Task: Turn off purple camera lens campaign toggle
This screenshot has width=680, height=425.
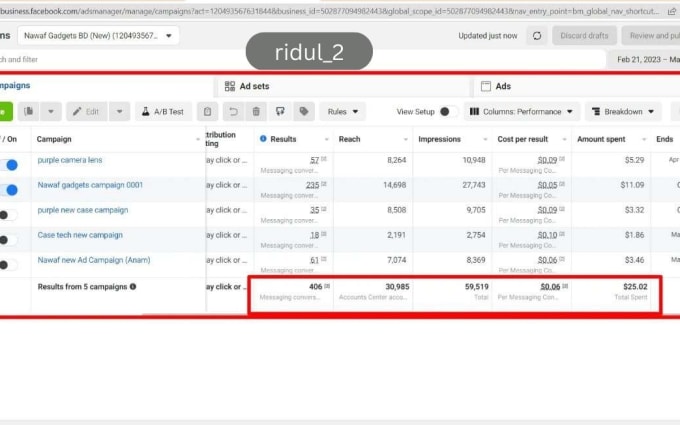Action: coord(9,165)
